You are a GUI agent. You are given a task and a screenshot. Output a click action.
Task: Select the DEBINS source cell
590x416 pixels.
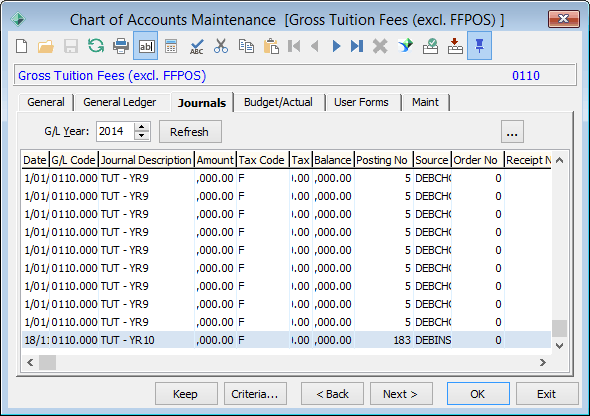click(433, 340)
